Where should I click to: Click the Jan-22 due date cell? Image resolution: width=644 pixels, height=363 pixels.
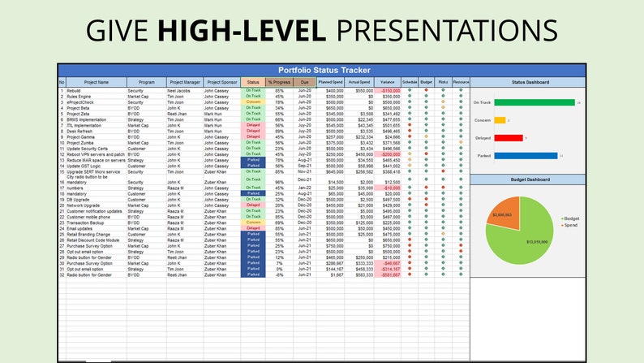(304, 188)
